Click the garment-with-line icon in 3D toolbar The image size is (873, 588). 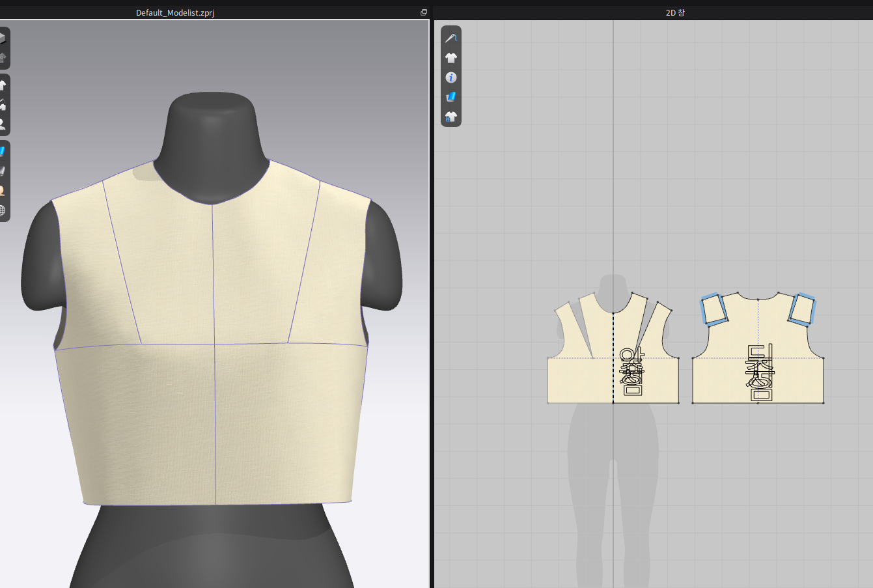click(x=3, y=105)
